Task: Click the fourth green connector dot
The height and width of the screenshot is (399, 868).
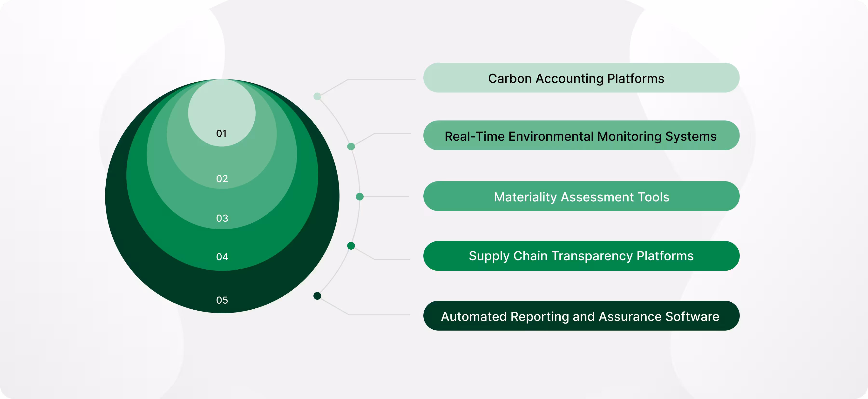Action: point(351,246)
